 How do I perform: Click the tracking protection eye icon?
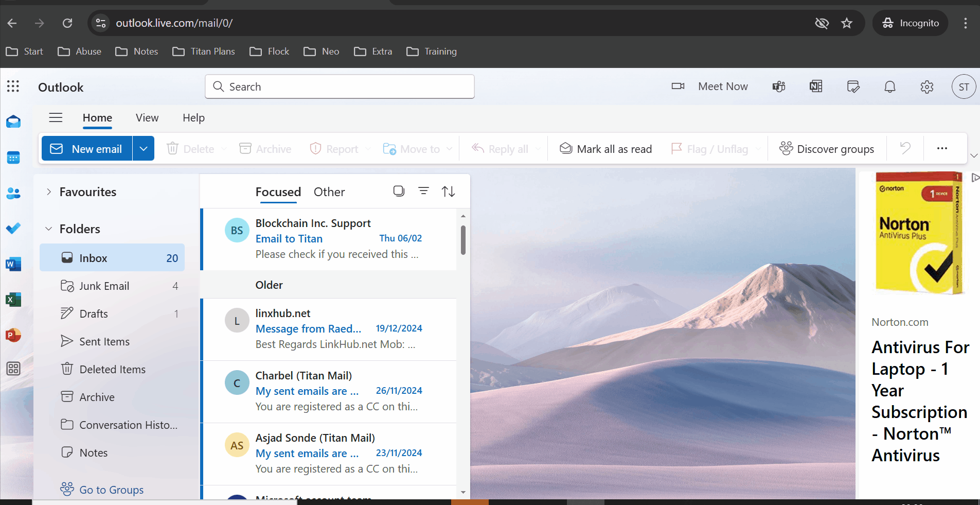822,23
